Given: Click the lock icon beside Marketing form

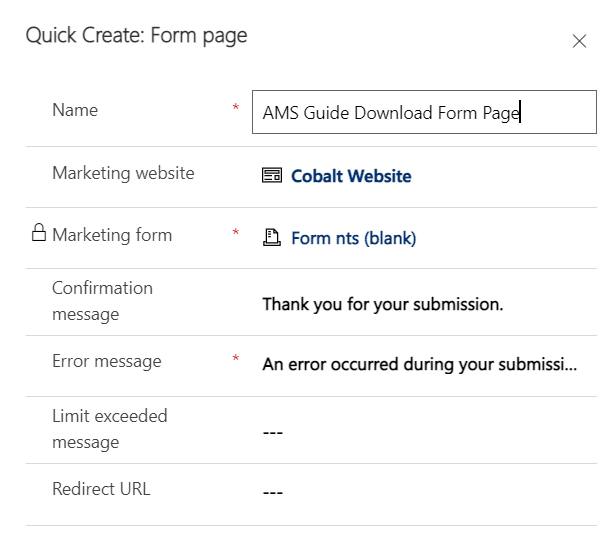Looking at the screenshot, I should 38,234.
